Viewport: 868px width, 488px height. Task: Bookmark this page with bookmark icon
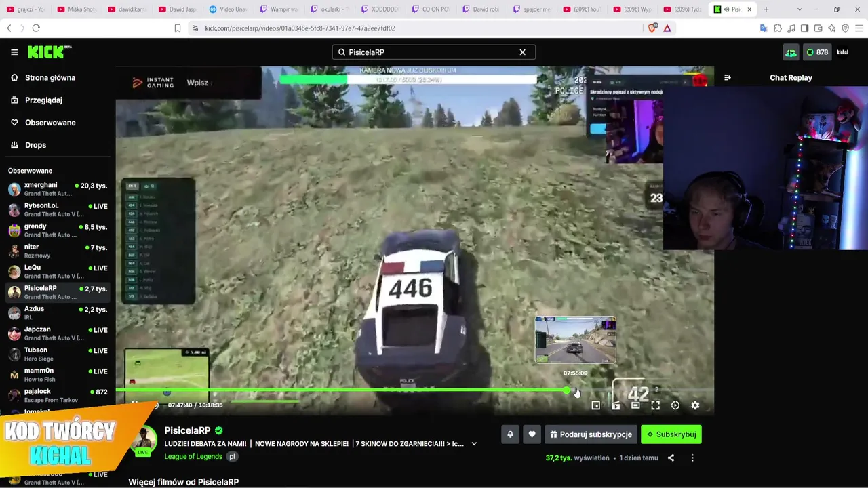coord(178,28)
